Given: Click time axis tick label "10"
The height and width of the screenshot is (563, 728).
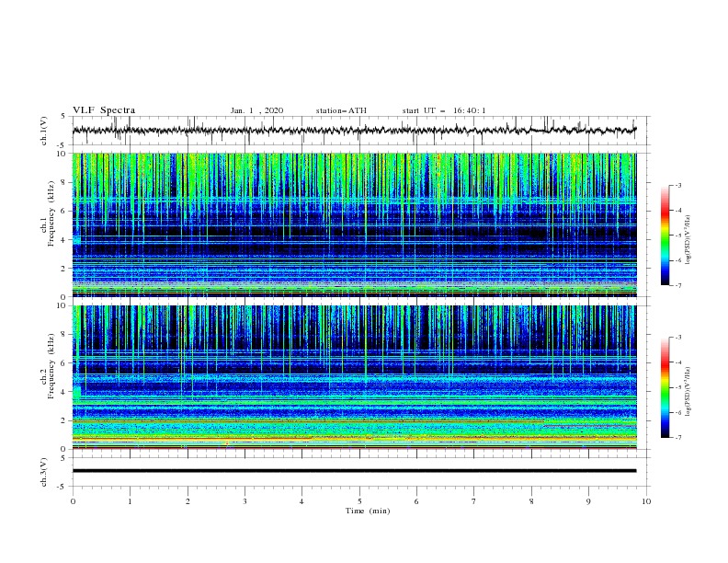Looking at the screenshot, I should pyautogui.click(x=646, y=501).
